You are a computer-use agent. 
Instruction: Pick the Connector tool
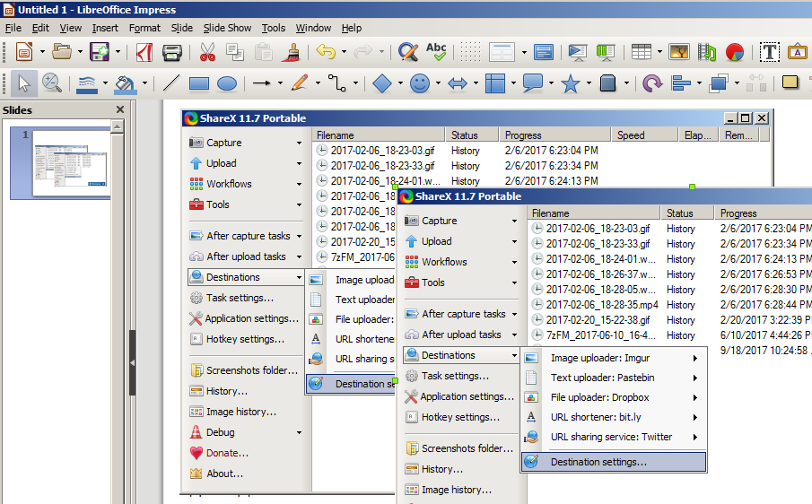[337, 83]
